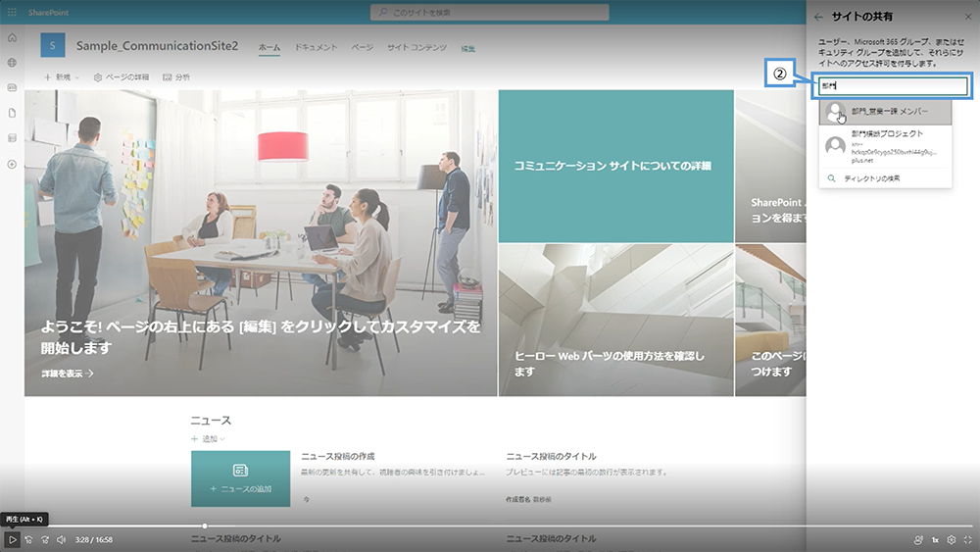Click the ニュースの追加 tile
The height and width of the screenshot is (552, 980).
click(x=241, y=478)
